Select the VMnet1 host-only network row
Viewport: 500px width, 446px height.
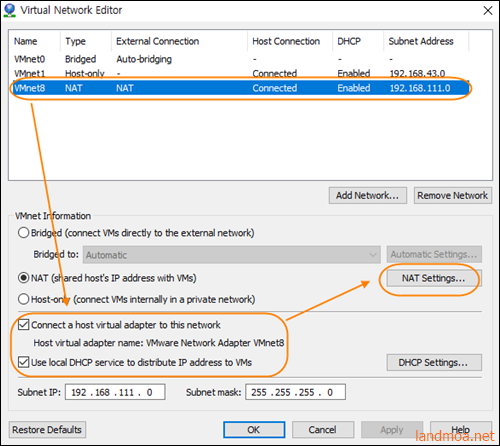pos(239,73)
